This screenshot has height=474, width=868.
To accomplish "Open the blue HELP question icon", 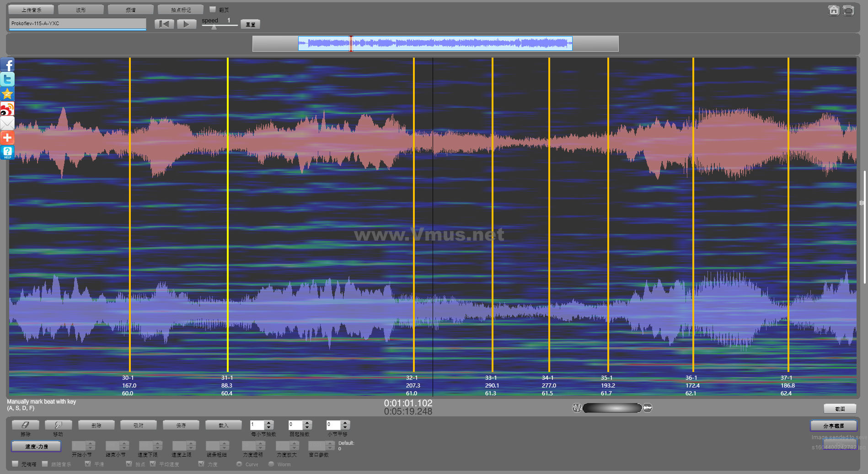I will pos(7,152).
